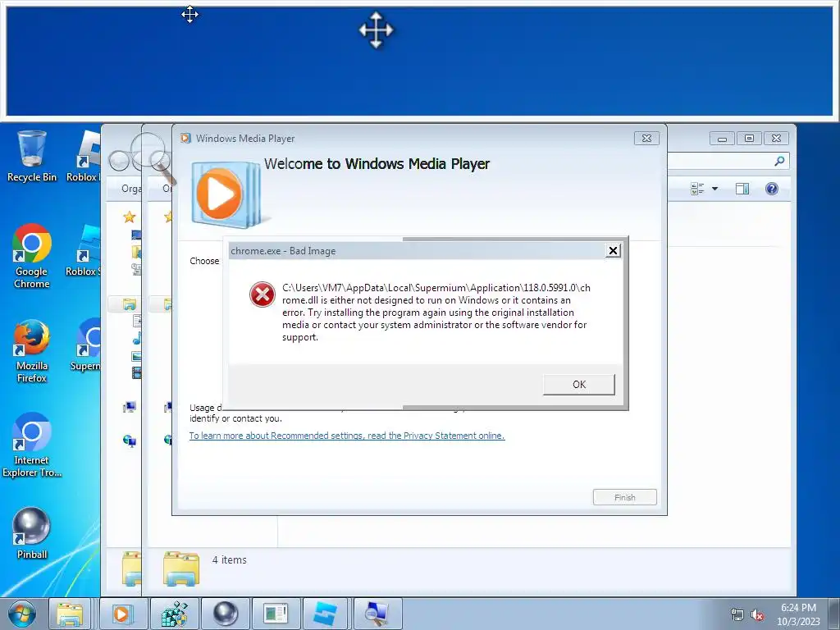840x630 pixels.
Task: Open the Pinball desktop shortcut
Action: coord(32,533)
